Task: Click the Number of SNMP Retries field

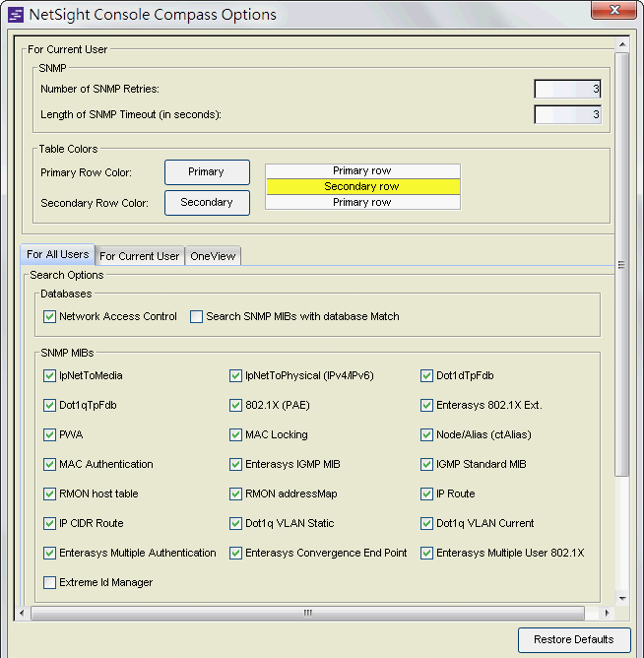Action: pyautogui.click(x=567, y=89)
